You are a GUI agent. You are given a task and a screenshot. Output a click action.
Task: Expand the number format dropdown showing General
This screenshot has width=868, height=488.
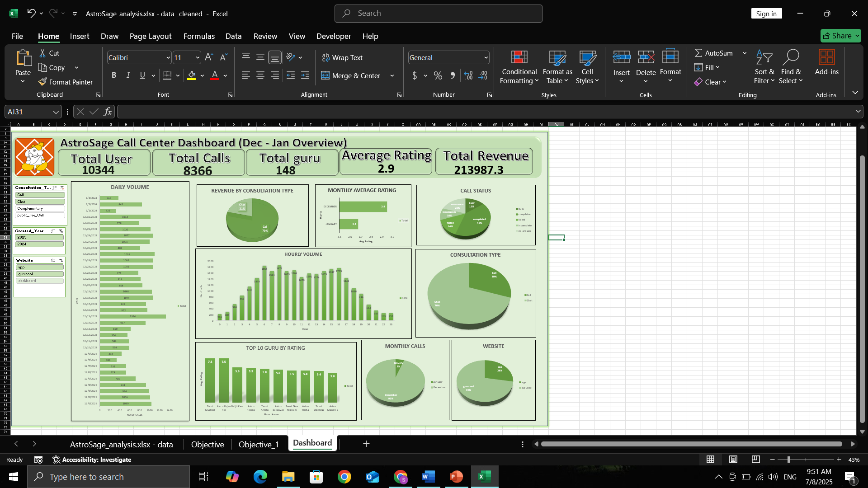point(485,57)
